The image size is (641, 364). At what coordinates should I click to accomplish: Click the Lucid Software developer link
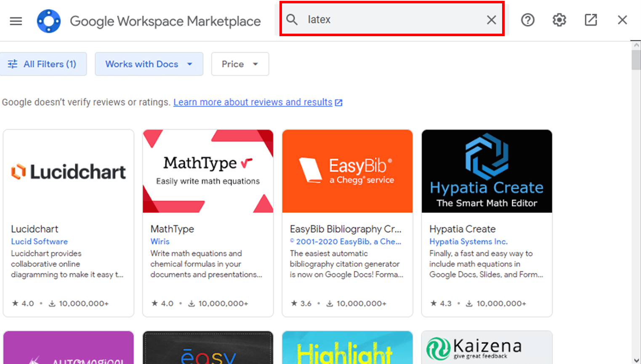[39, 242]
